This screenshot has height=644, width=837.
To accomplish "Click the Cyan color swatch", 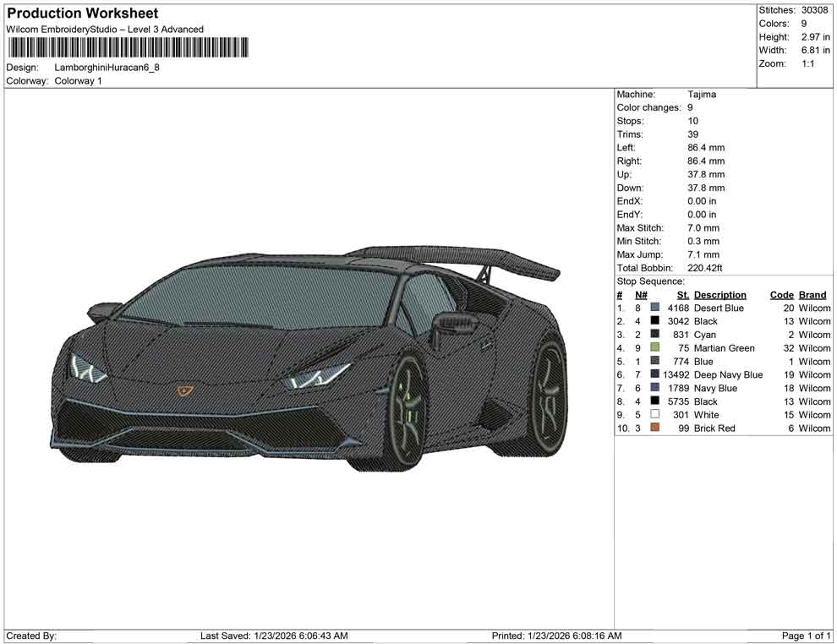I will click(654, 335).
